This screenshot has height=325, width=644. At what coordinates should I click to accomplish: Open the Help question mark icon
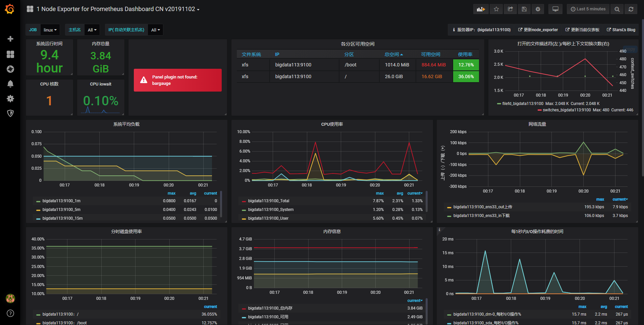(10, 313)
